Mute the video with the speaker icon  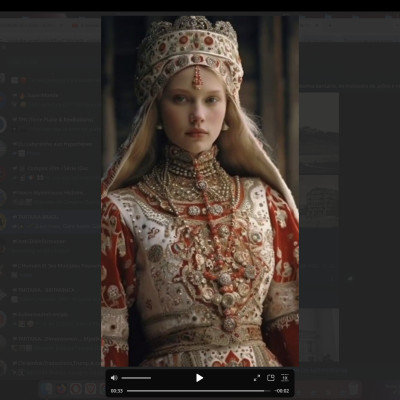pyautogui.click(x=114, y=378)
